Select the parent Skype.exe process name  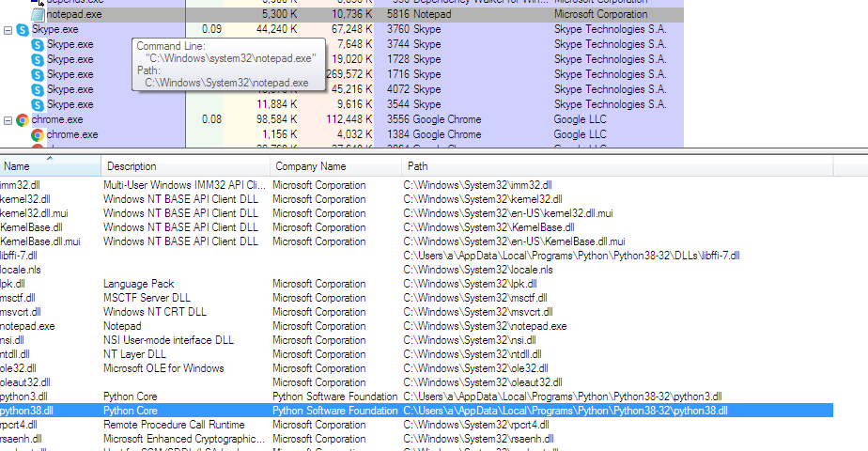click(x=54, y=29)
